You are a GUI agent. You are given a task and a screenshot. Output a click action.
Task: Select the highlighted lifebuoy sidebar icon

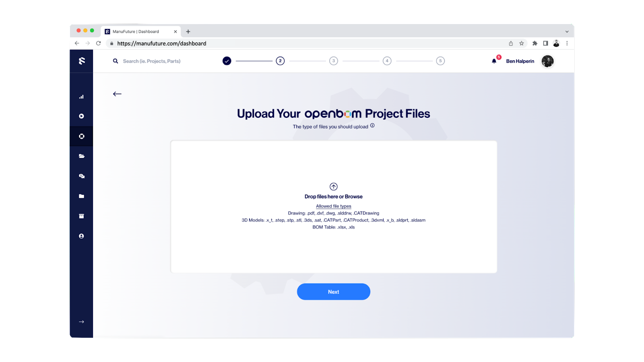coord(81,136)
